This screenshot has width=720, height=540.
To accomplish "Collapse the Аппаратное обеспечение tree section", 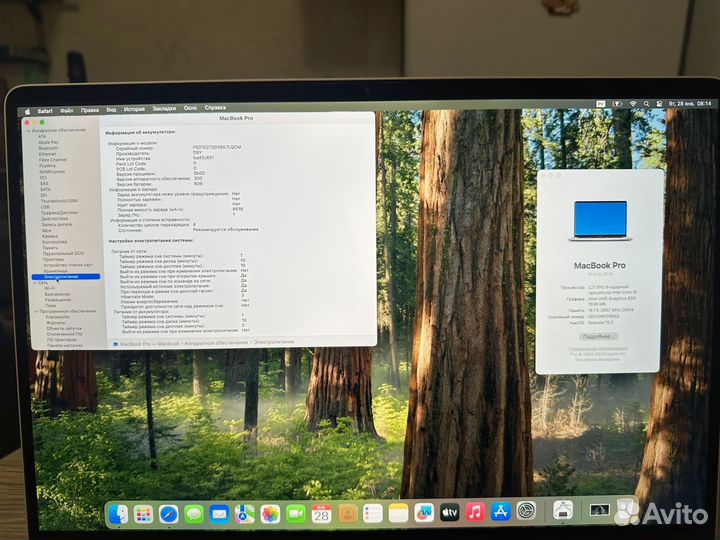I will [x=28, y=130].
